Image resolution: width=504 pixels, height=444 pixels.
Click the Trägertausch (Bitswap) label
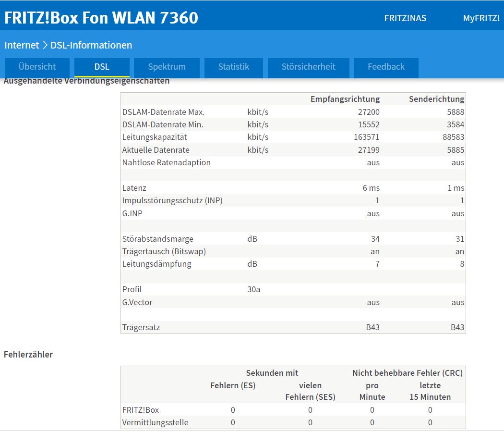[164, 251]
